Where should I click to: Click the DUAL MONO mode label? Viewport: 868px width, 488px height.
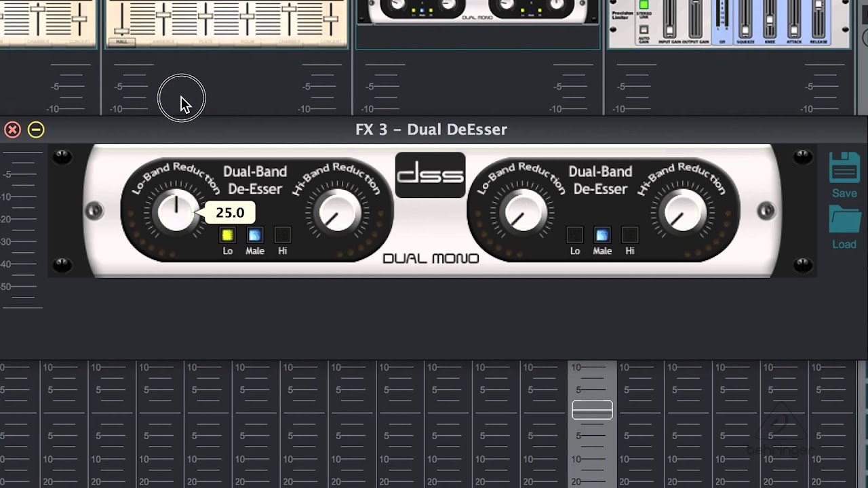[431, 258]
